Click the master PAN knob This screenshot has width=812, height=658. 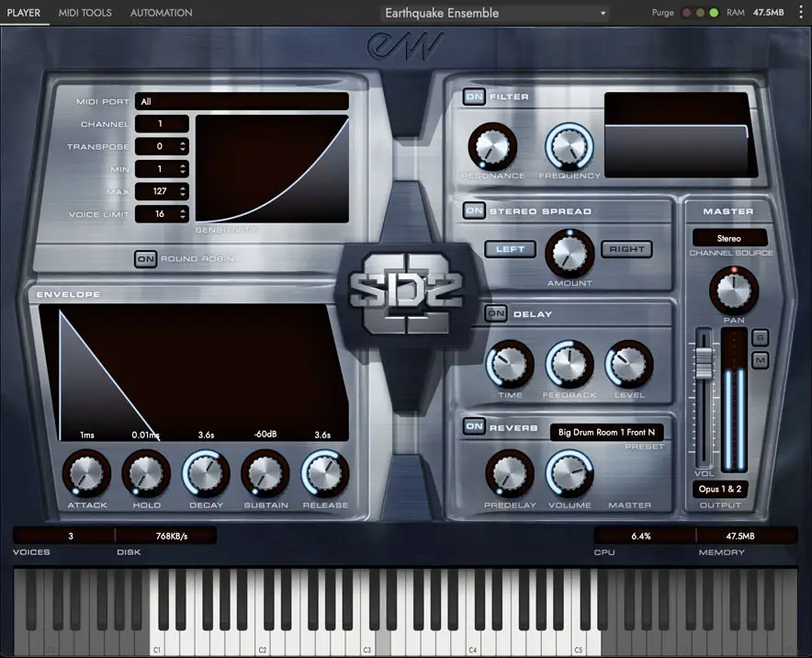(734, 290)
